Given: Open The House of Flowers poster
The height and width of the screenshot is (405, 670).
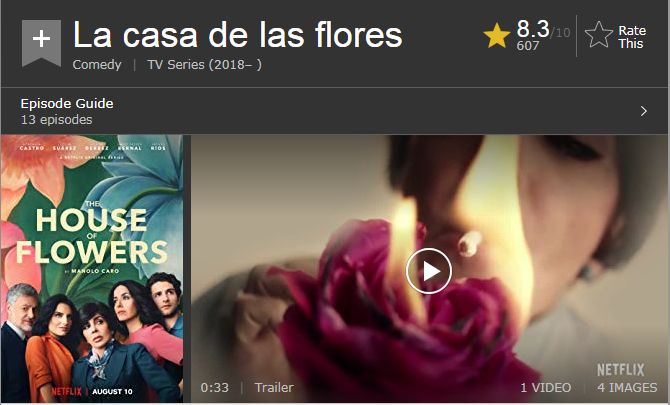Looking at the screenshot, I should [92, 269].
